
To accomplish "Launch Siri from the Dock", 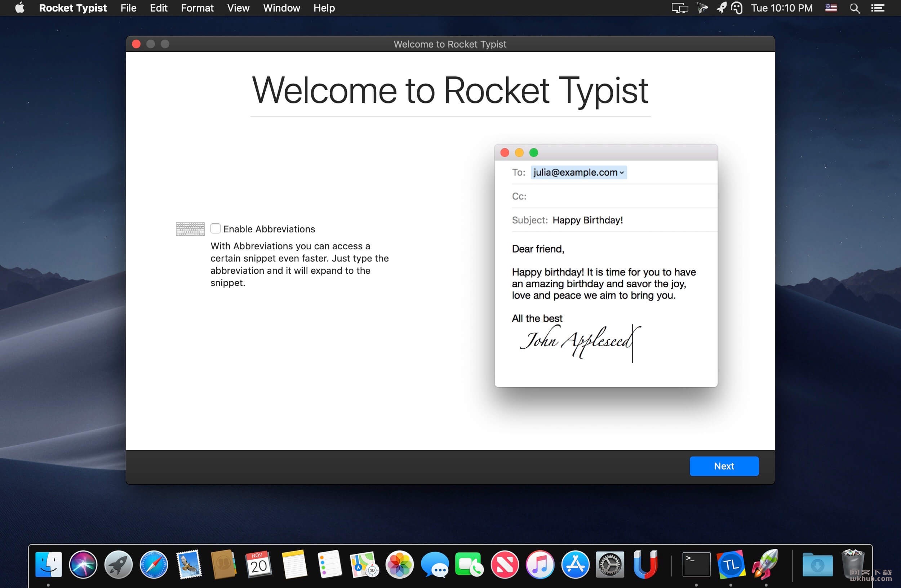I will 83,565.
